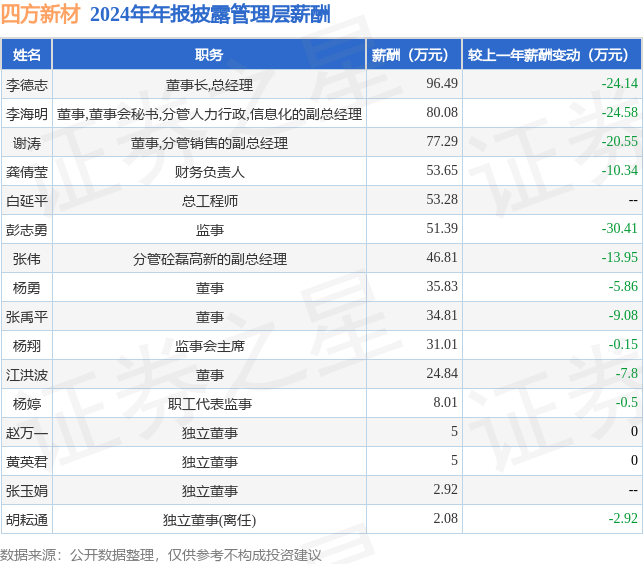Image resolution: width=643 pixels, height=564 pixels.
Task: Click the change value -20.55
Action: pos(620,142)
